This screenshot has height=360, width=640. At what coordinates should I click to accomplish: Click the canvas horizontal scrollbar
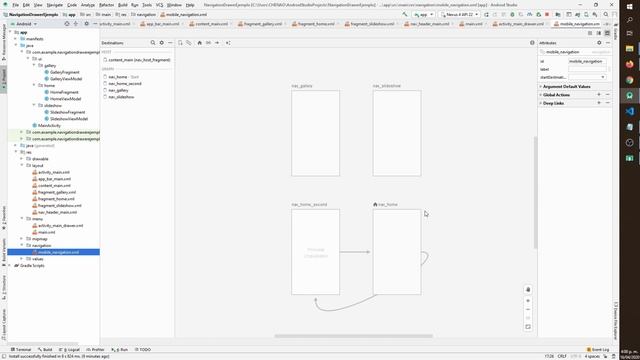(x=353, y=336)
